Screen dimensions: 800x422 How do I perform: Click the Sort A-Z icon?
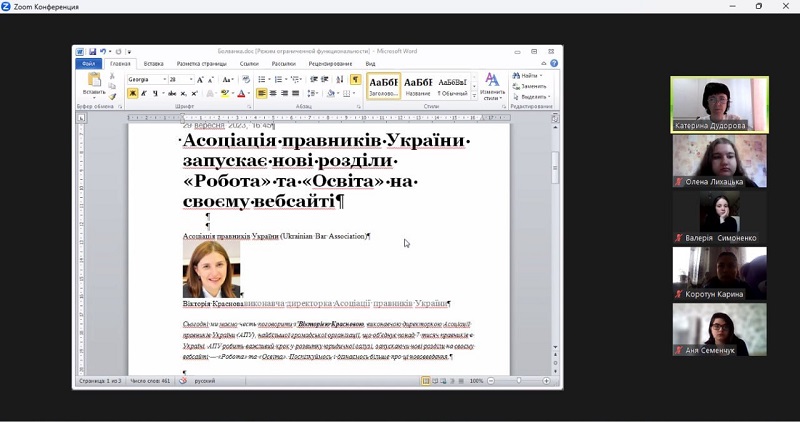340,80
